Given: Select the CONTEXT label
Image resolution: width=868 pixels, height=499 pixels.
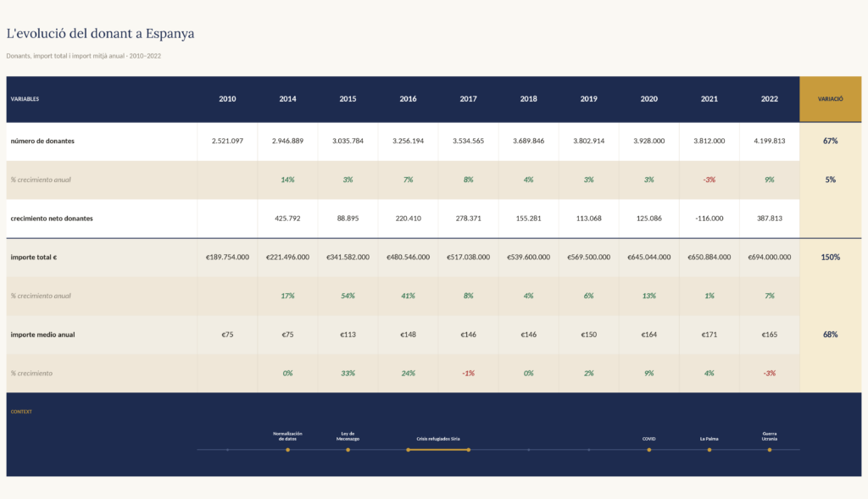Looking at the screenshot, I should (21, 412).
